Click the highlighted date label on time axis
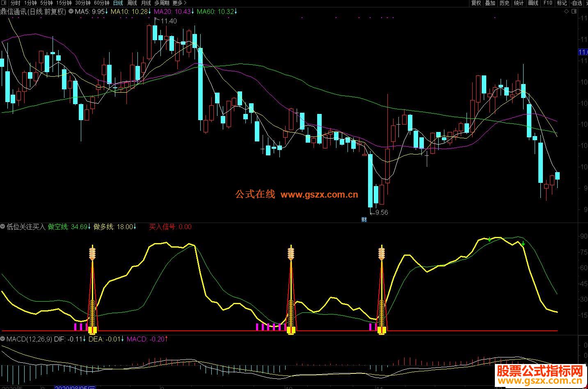Viewport: 588px width, 389px height. coord(75,387)
